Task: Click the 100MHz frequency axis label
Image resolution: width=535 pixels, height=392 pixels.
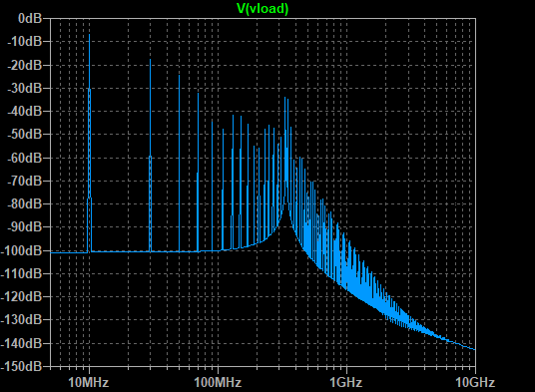Action: [x=218, y=382]
